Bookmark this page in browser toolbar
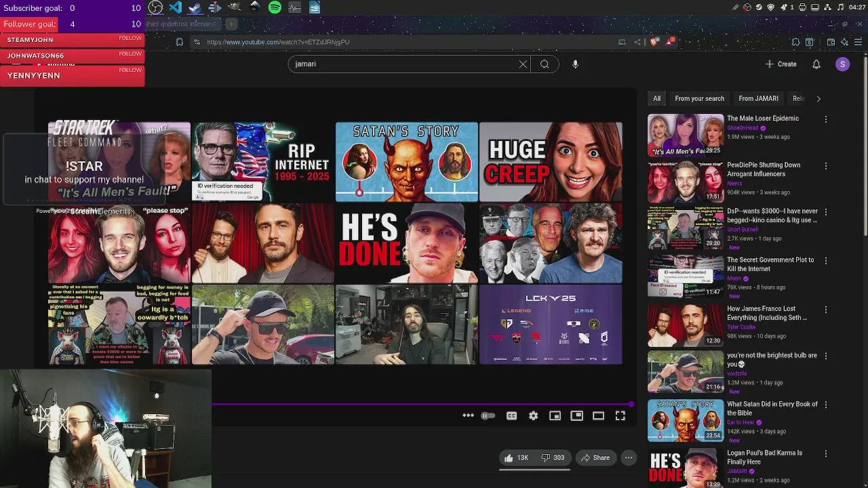 point(179,42)
